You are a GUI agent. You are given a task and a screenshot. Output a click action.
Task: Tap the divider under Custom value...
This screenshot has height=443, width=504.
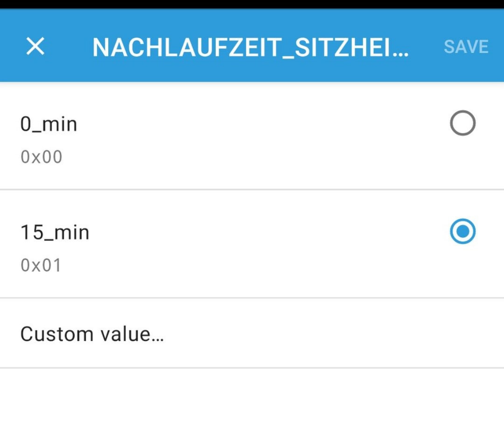tap(252, 368)
